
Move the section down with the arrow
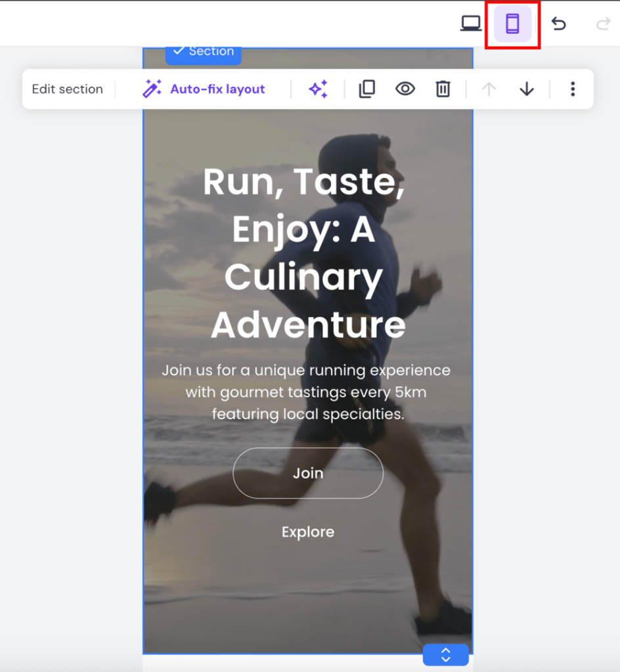tap(526, 89)
